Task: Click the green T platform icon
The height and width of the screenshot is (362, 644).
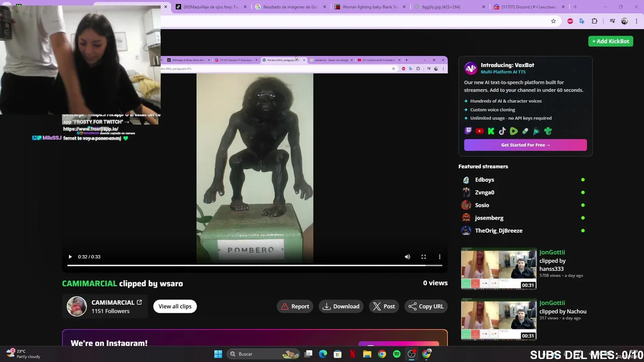Action: click(548, 131)
